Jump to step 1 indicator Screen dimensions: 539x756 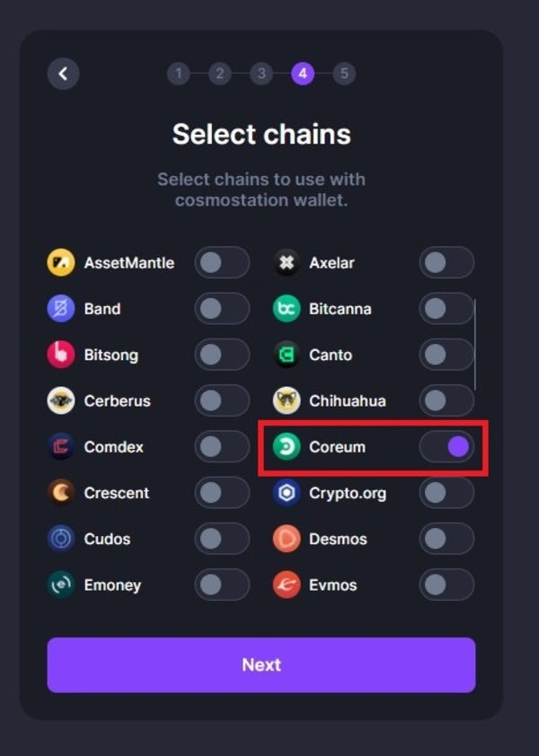[178, 74]
